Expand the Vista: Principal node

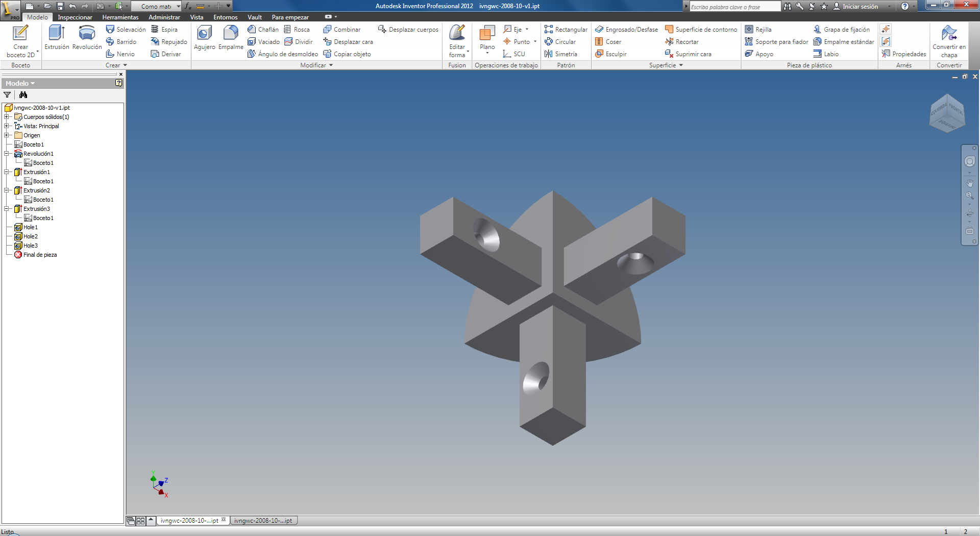pyautogui.click(x=7, y=126)
